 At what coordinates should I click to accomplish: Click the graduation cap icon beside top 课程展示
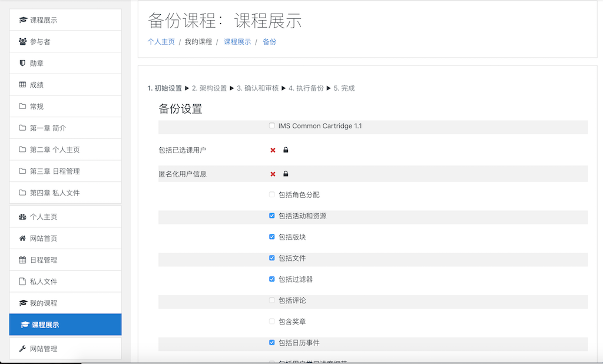pos(23,20)
